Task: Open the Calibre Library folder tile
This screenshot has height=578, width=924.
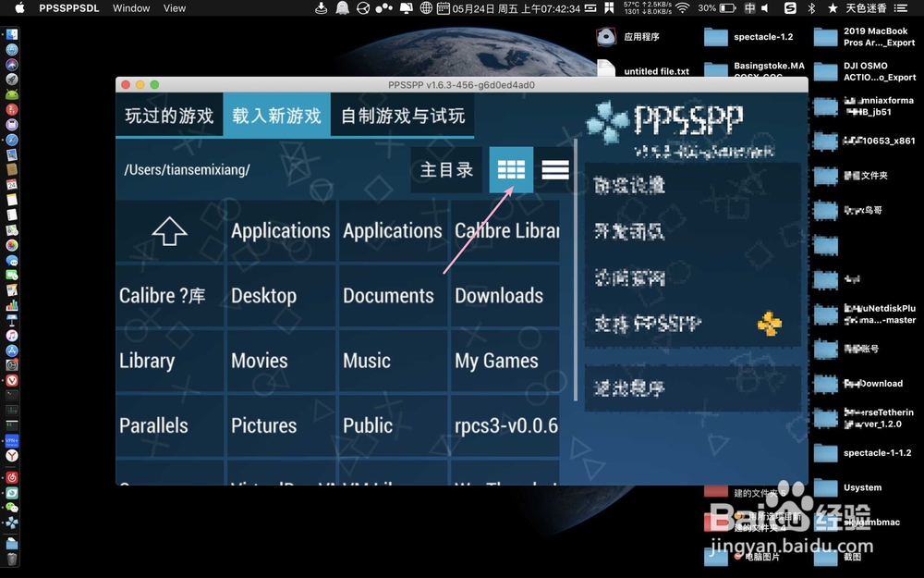Action: [x=505, y=230]
